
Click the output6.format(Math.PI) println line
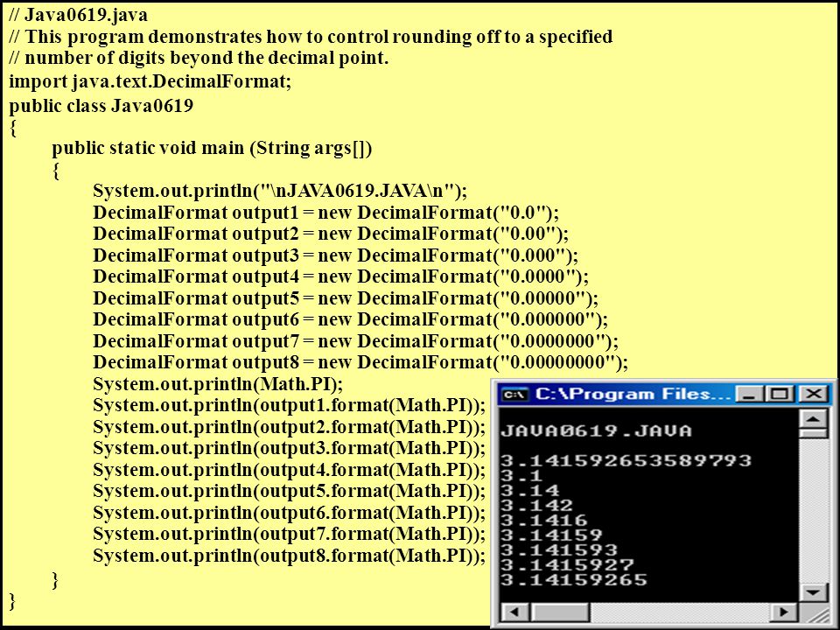(290, 513)
